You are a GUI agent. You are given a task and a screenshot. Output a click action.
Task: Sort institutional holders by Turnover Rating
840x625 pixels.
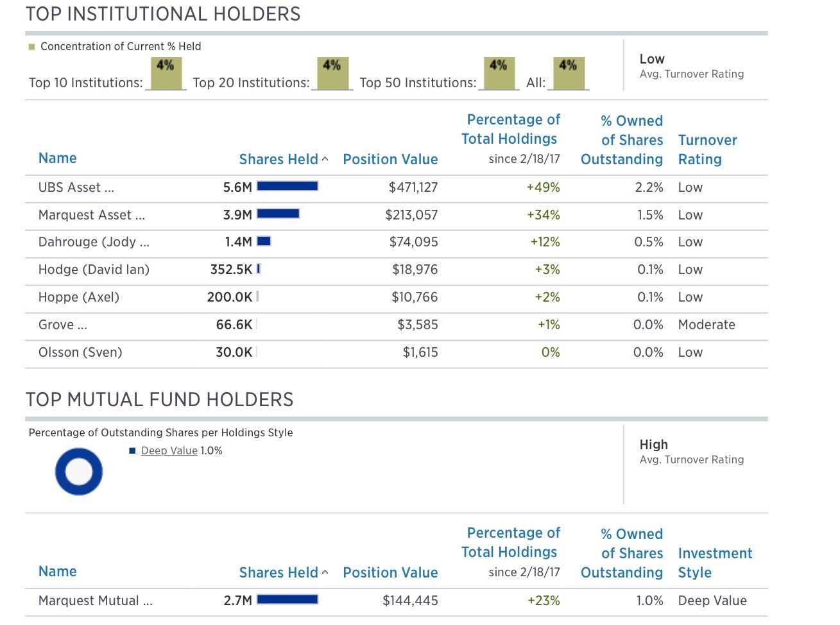(x=707, y=150)
